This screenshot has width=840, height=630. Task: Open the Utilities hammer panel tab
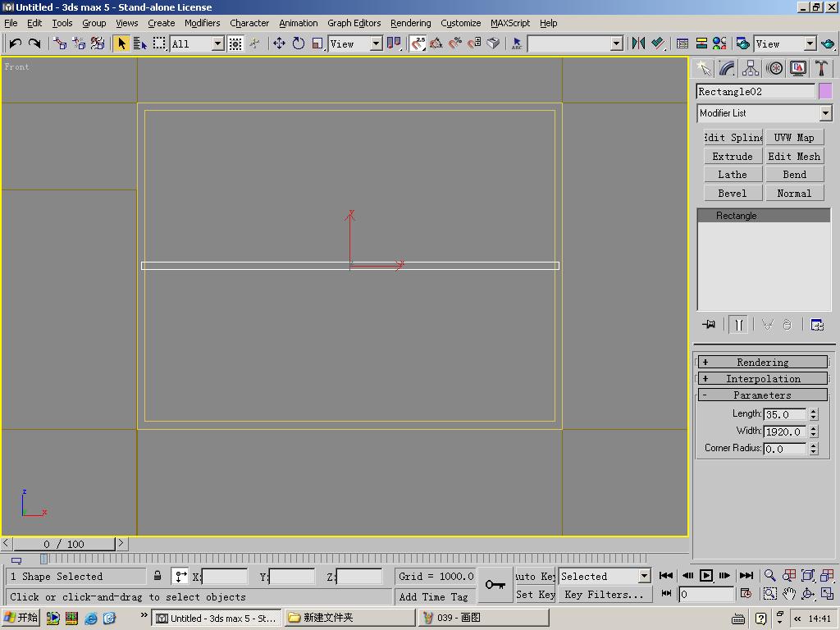(821, 68)
